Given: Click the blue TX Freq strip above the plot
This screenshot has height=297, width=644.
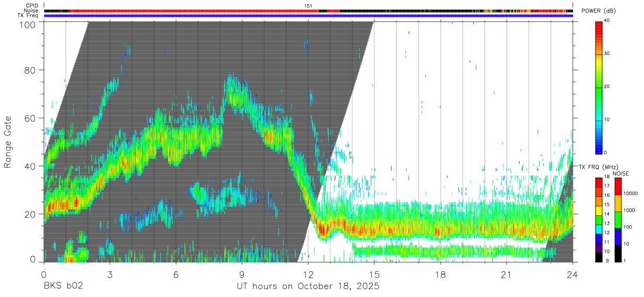Looking at the screenshot, I should (308, 16).
